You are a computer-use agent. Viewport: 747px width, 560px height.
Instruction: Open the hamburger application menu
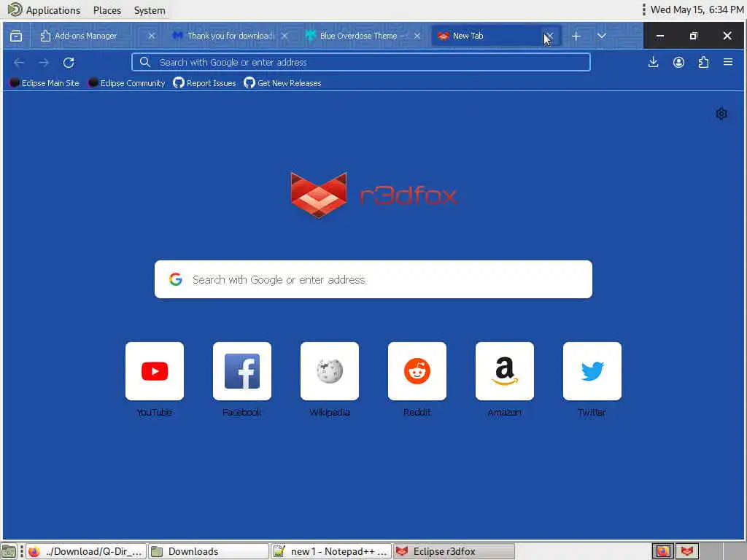point(728,62)
